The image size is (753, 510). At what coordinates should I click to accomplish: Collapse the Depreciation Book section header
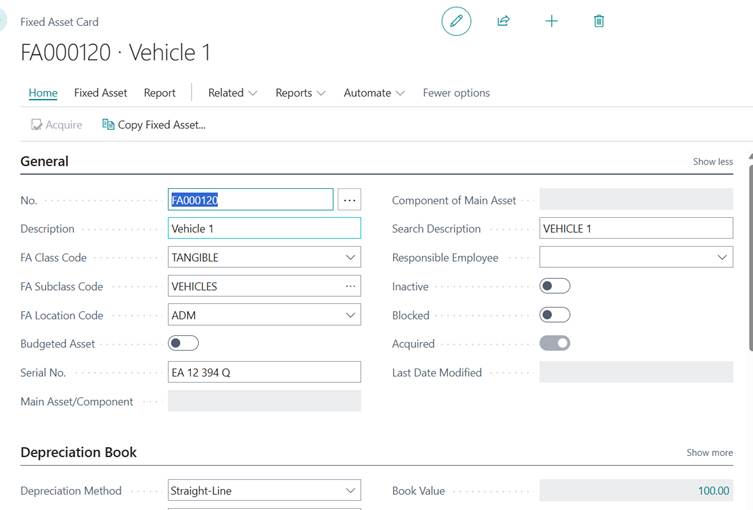pos(78,452)
